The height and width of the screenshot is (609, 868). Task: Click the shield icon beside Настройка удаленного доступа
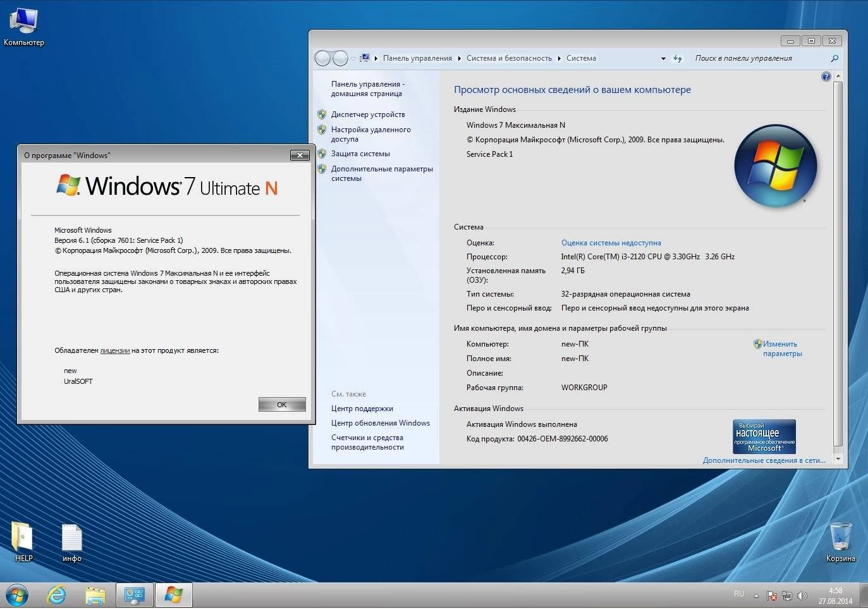322,130
